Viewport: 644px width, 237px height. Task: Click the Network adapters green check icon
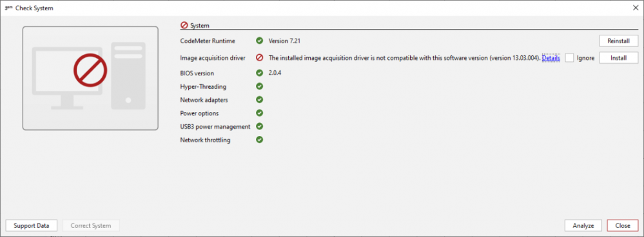tap(259, 100)
